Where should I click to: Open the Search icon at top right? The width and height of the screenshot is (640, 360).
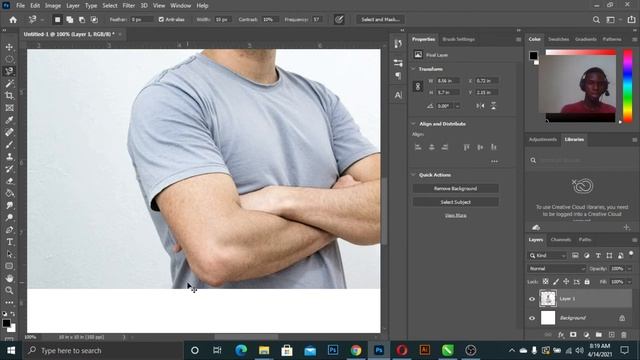click(596, 20)
